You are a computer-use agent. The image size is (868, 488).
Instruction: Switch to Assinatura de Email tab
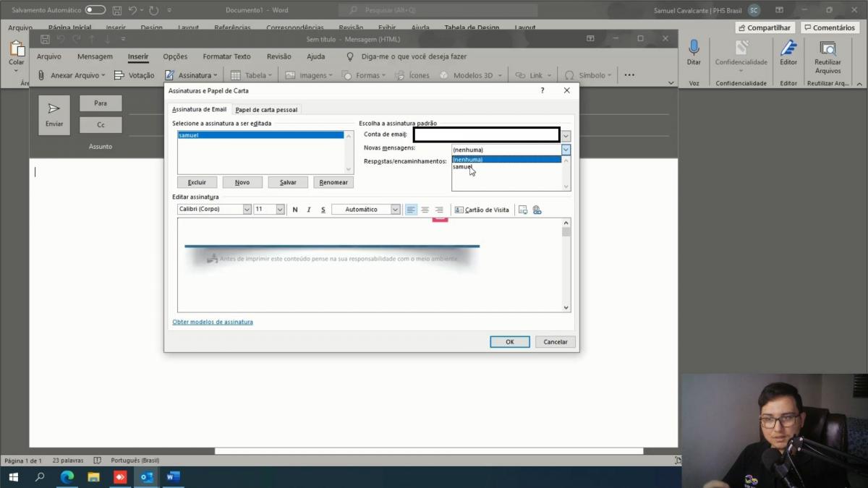click(199, 109)
